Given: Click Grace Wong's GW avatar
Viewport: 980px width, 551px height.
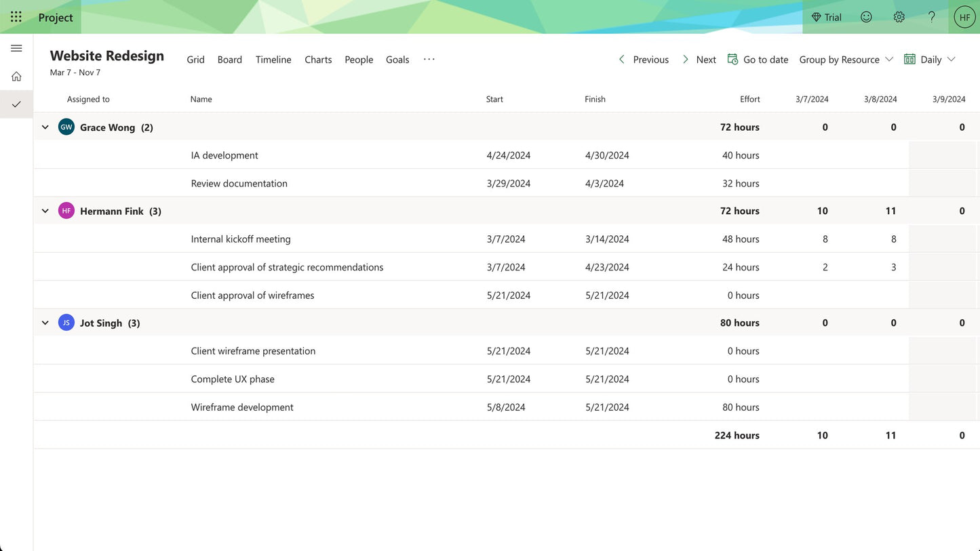Looking at the screenshot, I should point(66,127).
